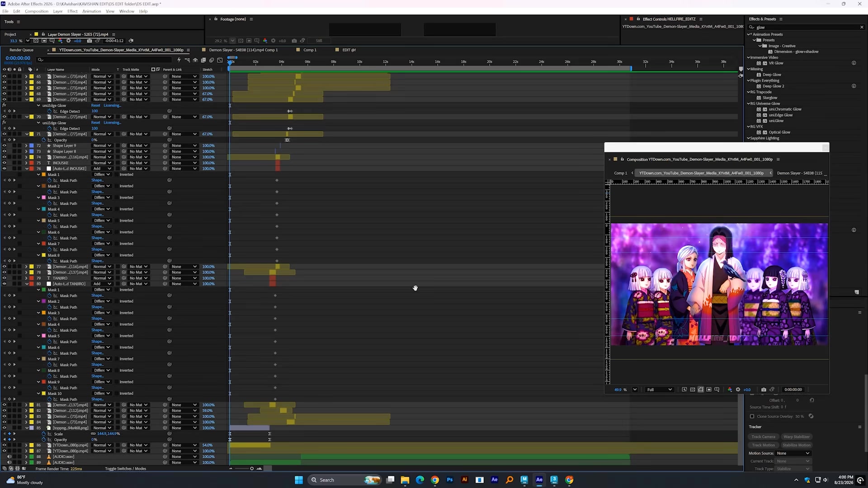Toggle the Draft 3D lightning icon in timeline
This screenshot has width=868, height=488.
point(179,60)
